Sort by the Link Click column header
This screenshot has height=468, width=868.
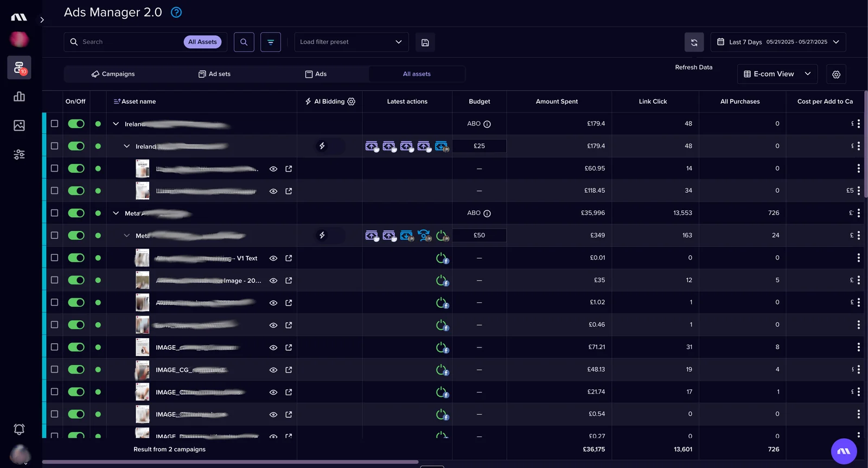click(x=653, y=102)
